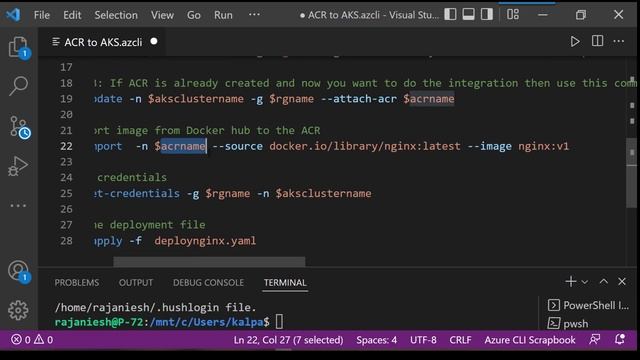Change encoding via UTF-8 status item

click(x=423, y=340)
